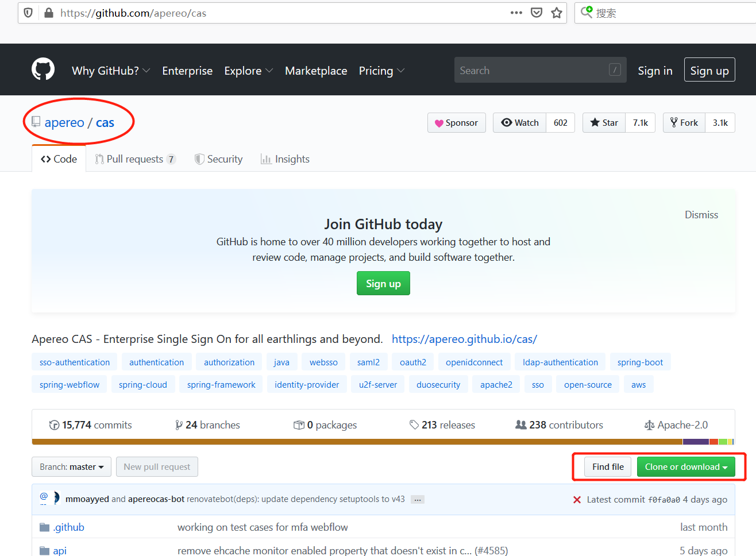Click the green Sign up banner button
Screen dimensions: 756x556
pos(383,283)
